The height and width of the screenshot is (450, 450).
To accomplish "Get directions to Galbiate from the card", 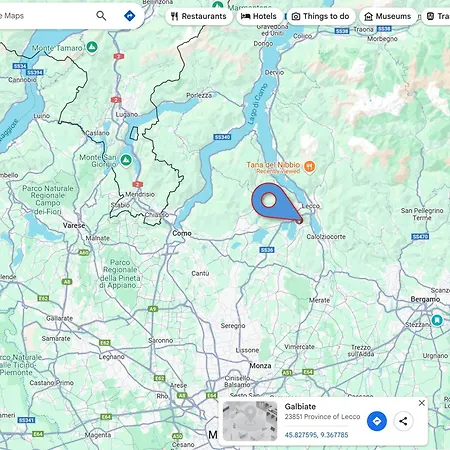I will (377, 421).
